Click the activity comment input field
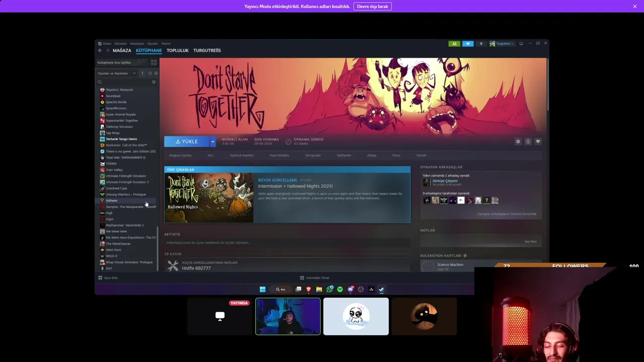The width and height of the screenshot is (644, 362). [287, 243]
